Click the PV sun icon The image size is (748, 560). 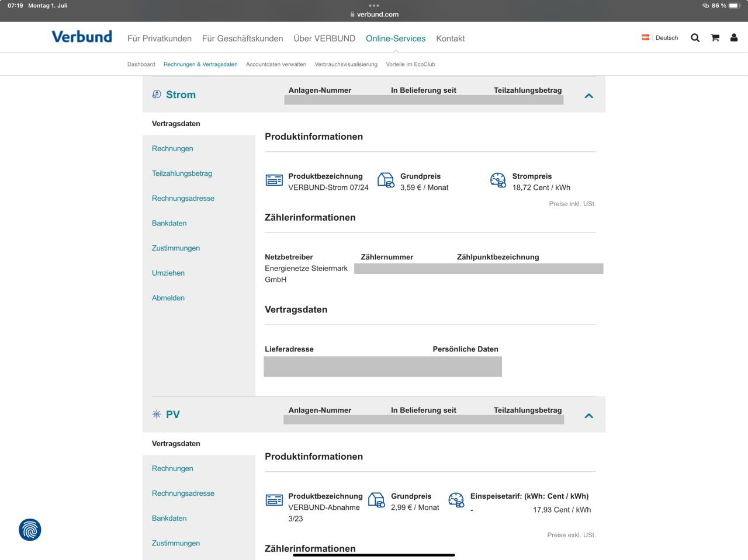(156, 415)
